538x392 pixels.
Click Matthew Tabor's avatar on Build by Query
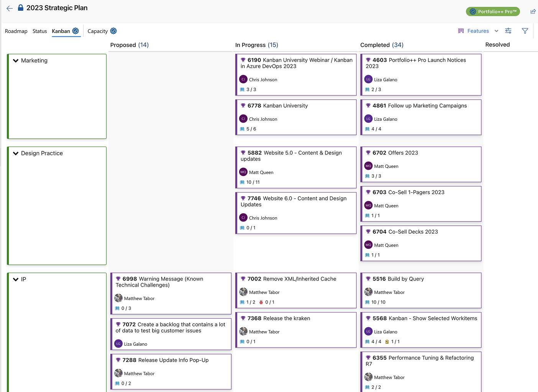pos(368,292)
